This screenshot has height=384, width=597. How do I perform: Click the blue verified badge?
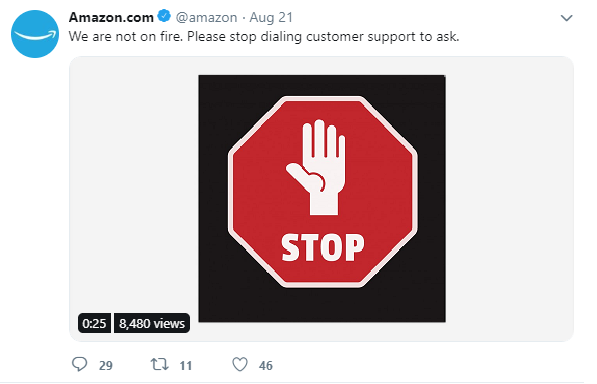pos(164,16)
